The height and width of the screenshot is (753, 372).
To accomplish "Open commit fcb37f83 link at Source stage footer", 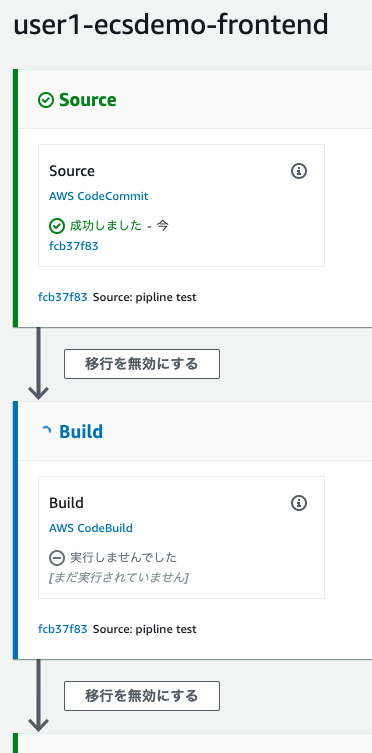I will (x=63, y=297).
